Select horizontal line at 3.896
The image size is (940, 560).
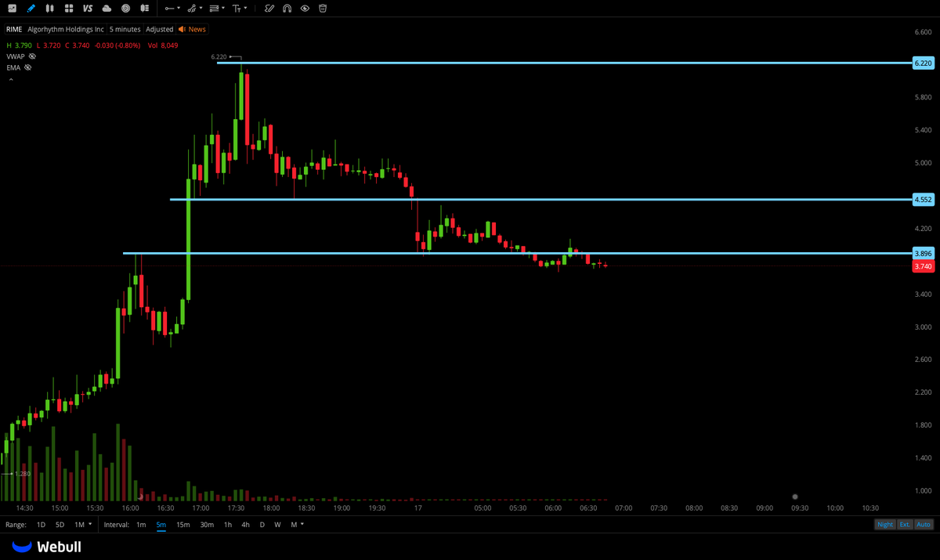(517, 253)
